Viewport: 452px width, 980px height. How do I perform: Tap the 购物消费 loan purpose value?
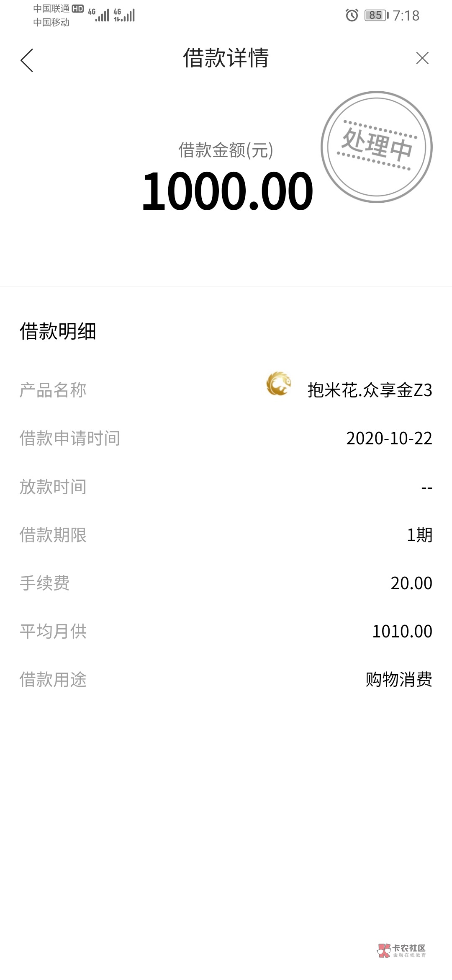coord(398,679)
